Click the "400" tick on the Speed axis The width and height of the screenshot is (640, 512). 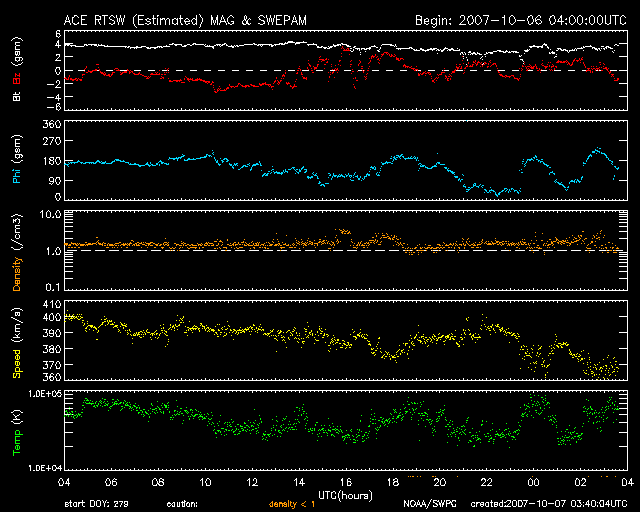pyautogui.click(x=52, y=317)
